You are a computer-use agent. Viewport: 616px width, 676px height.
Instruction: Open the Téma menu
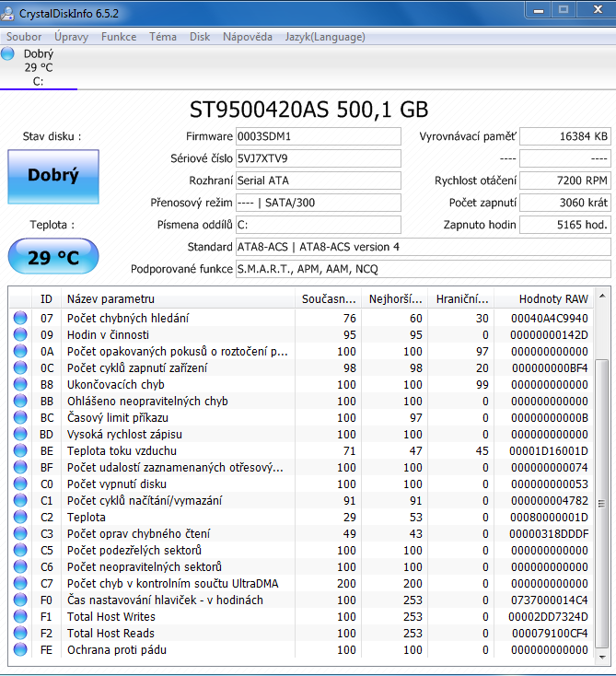[x=163, y=37]
